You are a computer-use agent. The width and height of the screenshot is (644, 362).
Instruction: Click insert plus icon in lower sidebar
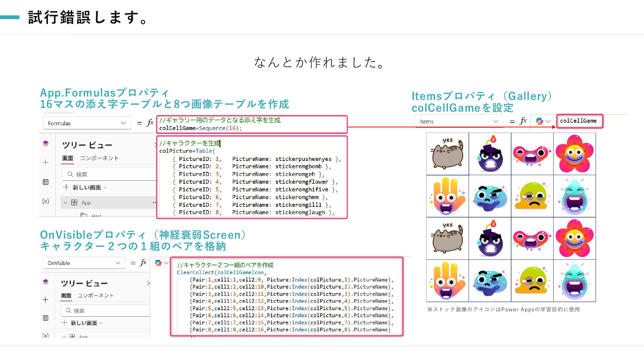pos(46,300)
